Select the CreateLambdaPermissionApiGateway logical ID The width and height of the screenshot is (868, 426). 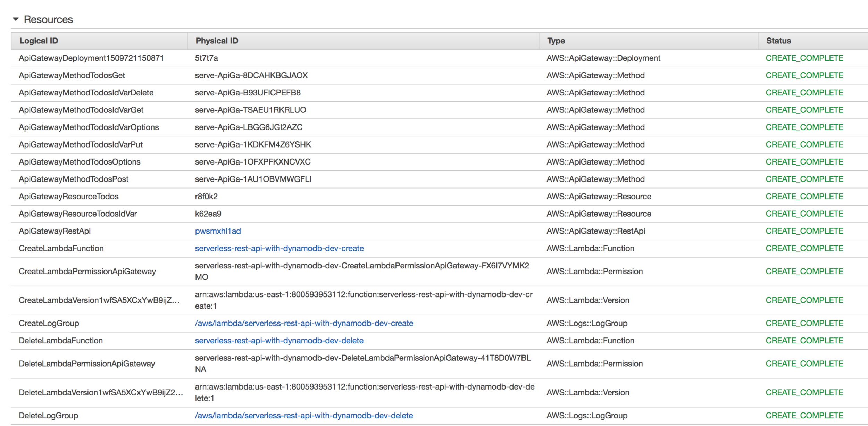pos(87,272)
